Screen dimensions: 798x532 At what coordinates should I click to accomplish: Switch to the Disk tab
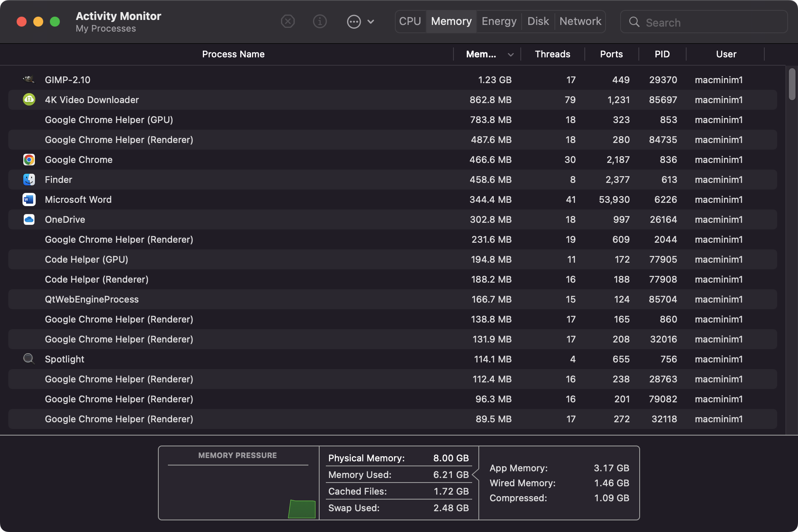coord(538,21)
